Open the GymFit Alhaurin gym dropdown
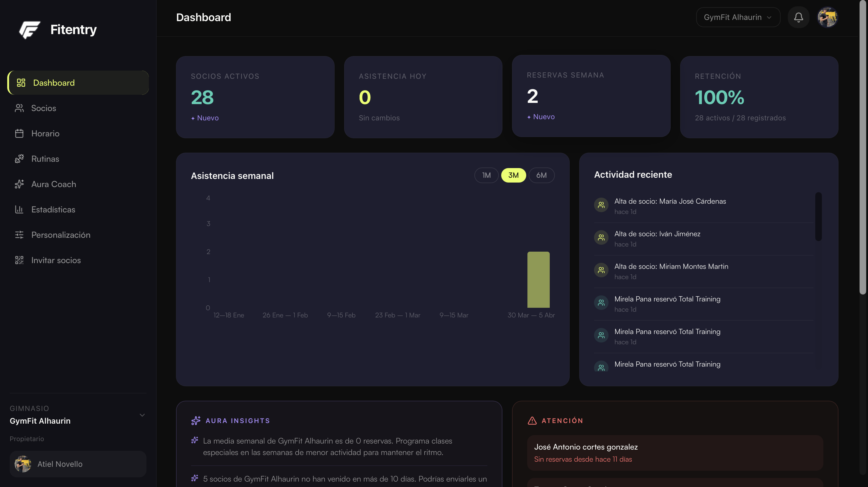Viewport: 868px width, 487px height. tap(738, 17)
